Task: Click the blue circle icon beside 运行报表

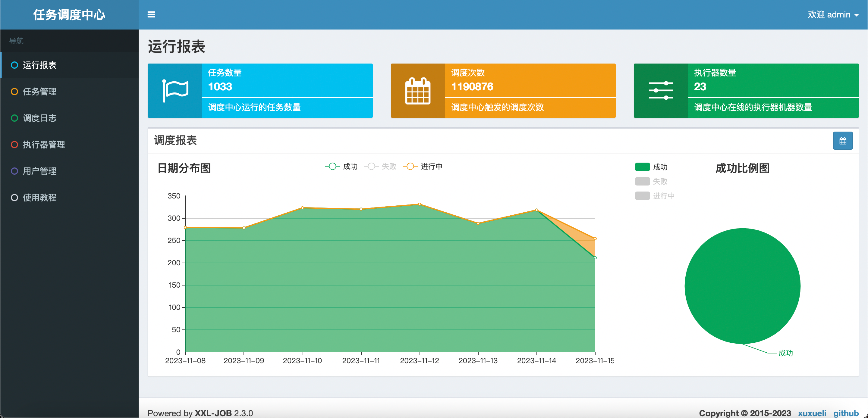Action: (14, 65)
